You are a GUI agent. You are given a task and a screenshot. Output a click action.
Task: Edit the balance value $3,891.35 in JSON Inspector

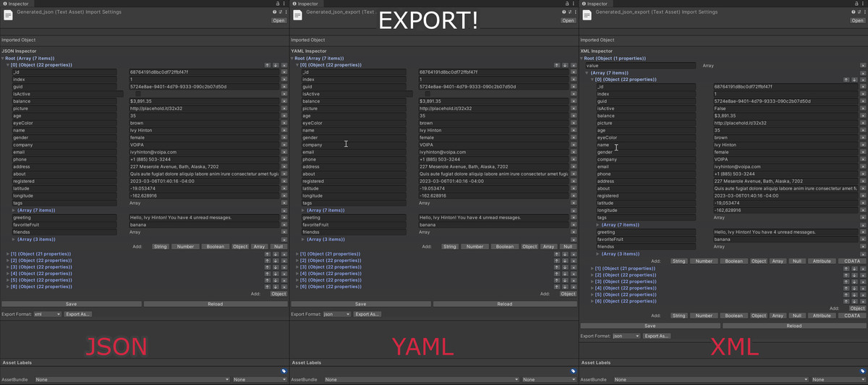click(x=204, y=101)
